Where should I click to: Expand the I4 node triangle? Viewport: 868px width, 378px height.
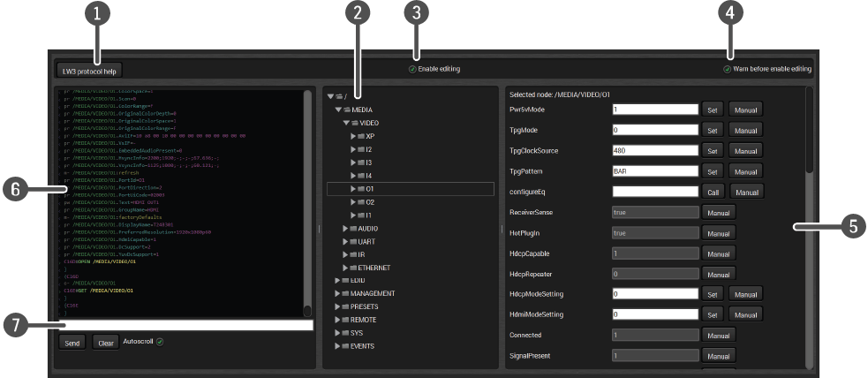tap(353, 176)
